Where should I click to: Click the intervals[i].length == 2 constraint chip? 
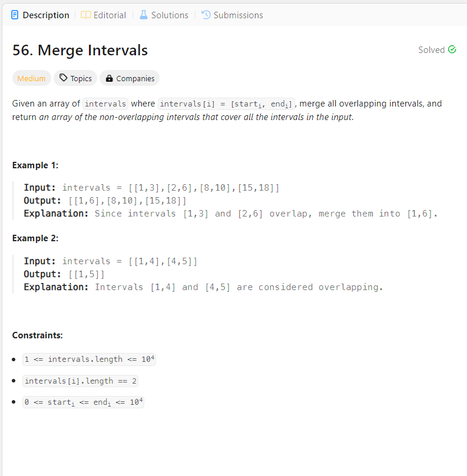point(80,381)
